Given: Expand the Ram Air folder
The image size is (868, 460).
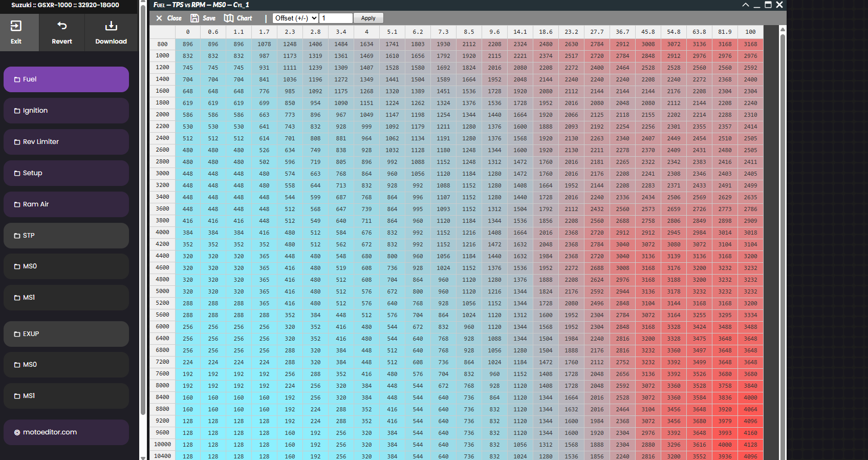Looking at the screenshot, I should coord(66,204).
